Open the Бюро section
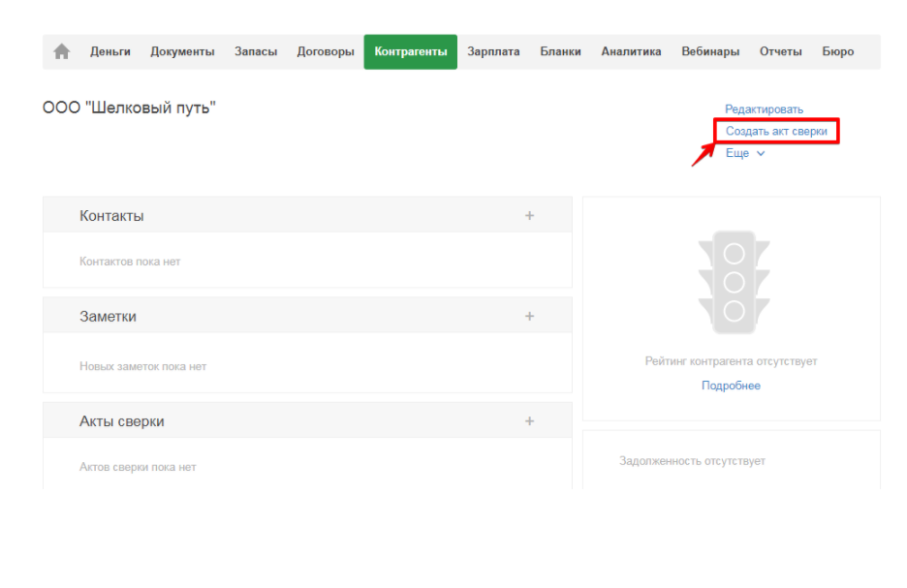 tap(837, 52)
